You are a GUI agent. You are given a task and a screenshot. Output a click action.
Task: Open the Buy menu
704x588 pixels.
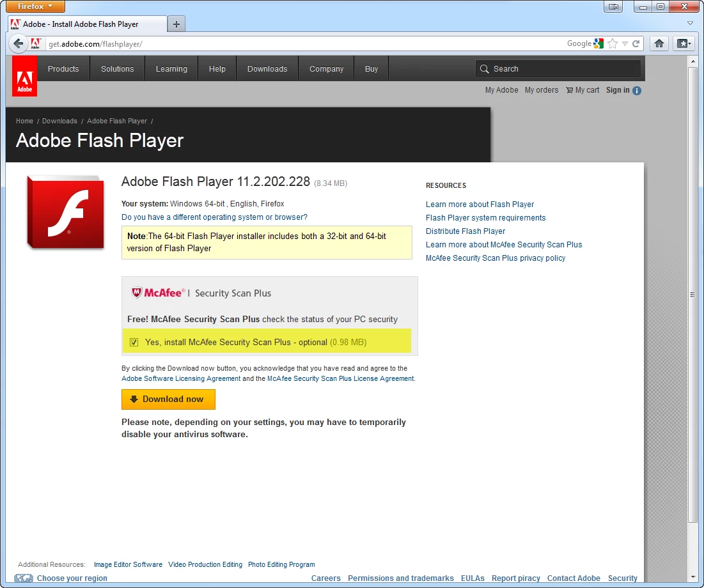pyautogui.click(x=372, y=68)
